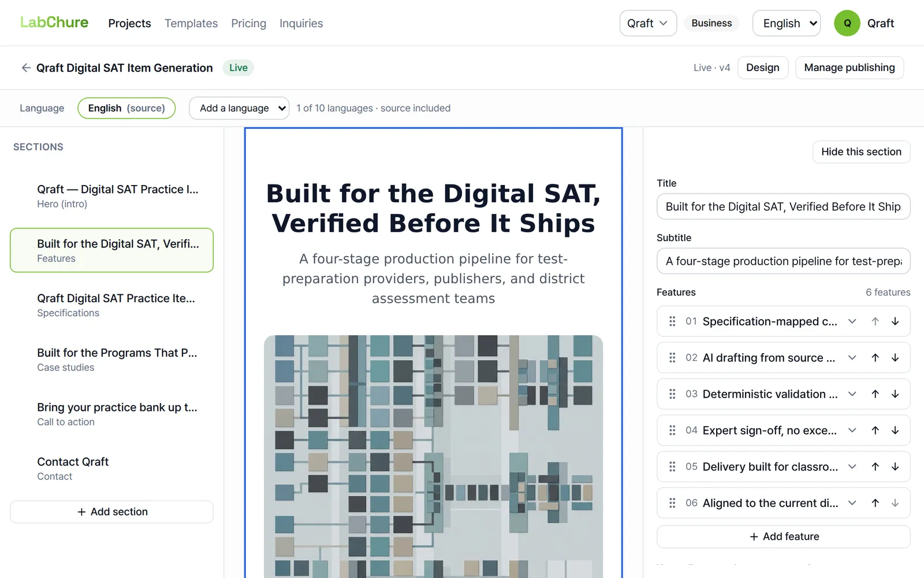Select the Case studies section
The width and height of the screenshot is (924, 578).
point(111,360)
